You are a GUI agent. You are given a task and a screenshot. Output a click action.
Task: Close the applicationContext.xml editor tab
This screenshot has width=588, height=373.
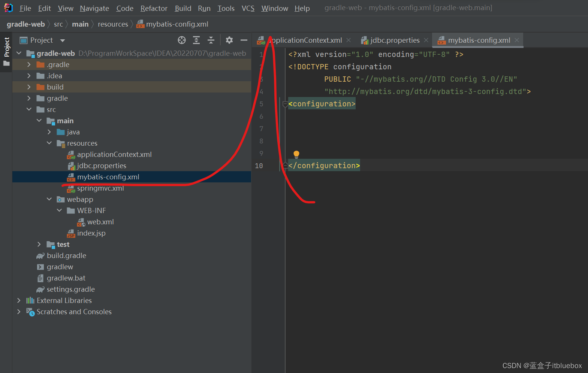point(349,40)
